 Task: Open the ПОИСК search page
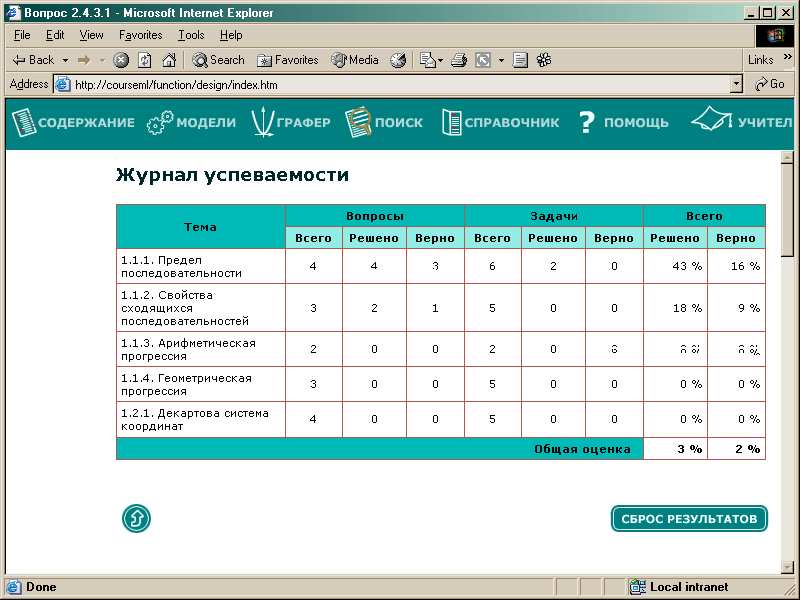[x=384, y=123]
